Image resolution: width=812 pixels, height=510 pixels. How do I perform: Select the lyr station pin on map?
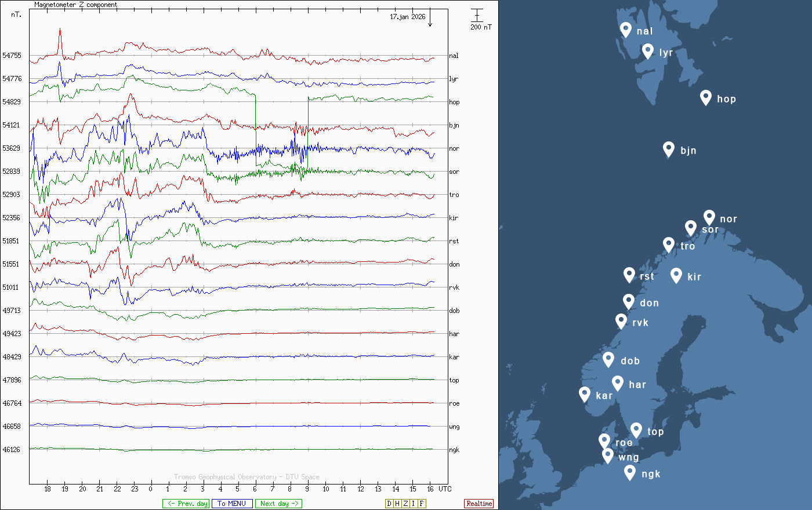pyautogui.click(x=648, y=51)
